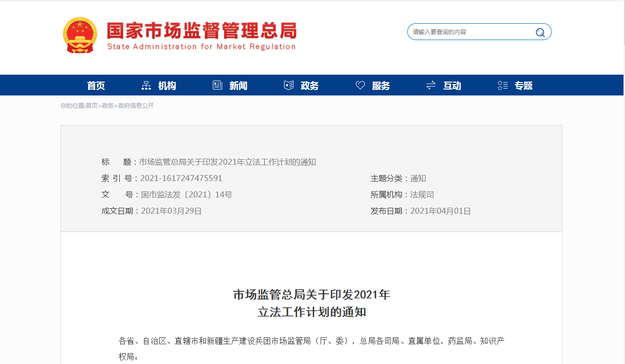Image resolution: width=625 pixels, height=364 pixels.
Task: Click the national emblem logo
Action: pyautogui.click(x=80, y=35)
